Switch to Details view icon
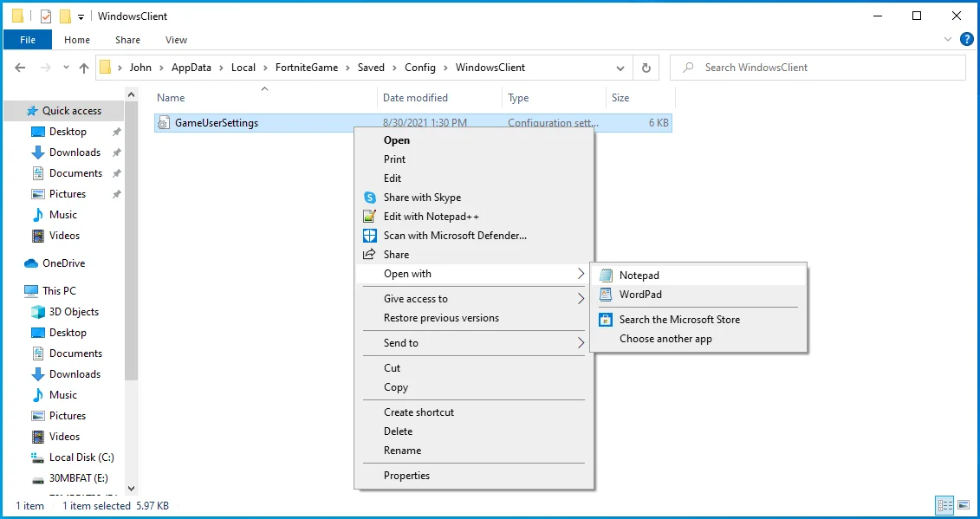 [x=944, y=505]
